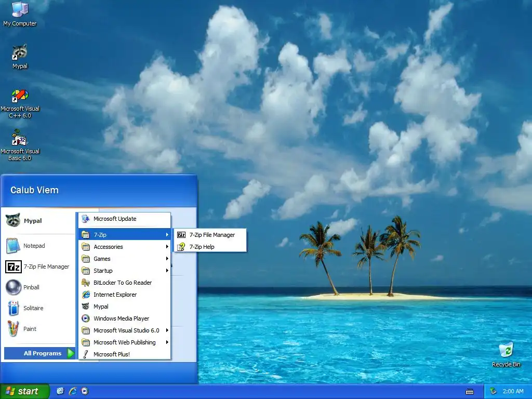Screen dimensions: 532x399
Task: Expand Microsoft Web Publishing submenu arrow
Action: 167,342
